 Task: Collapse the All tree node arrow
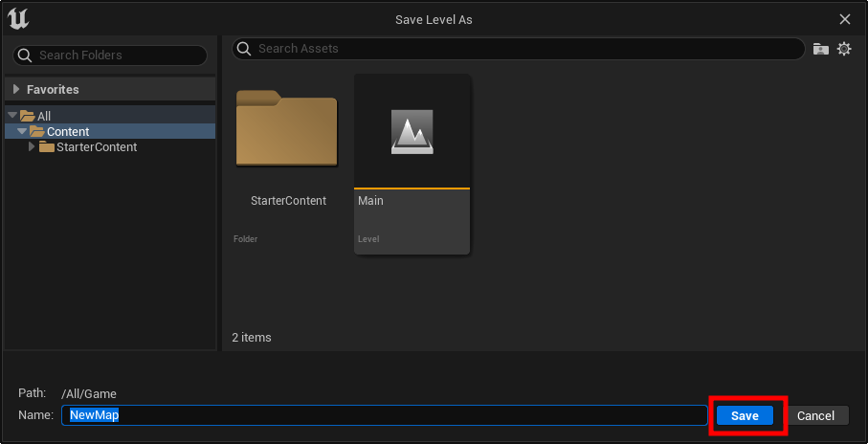point(11,116)
